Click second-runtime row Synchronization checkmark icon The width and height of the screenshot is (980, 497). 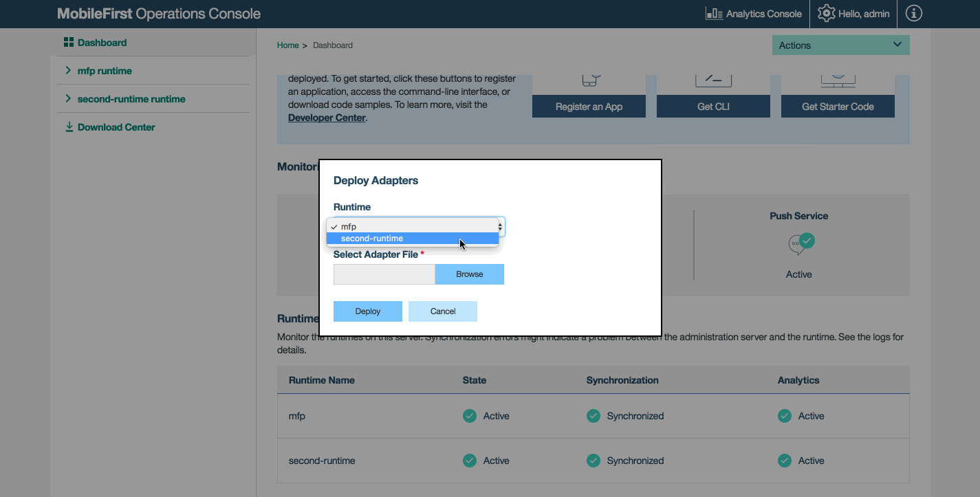click(x=594, y=461)
